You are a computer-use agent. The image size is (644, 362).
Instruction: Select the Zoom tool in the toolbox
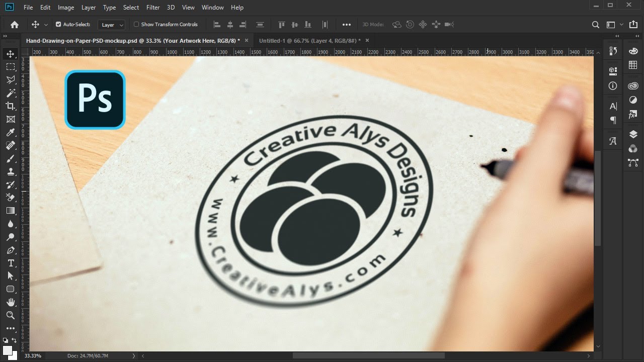10,315
